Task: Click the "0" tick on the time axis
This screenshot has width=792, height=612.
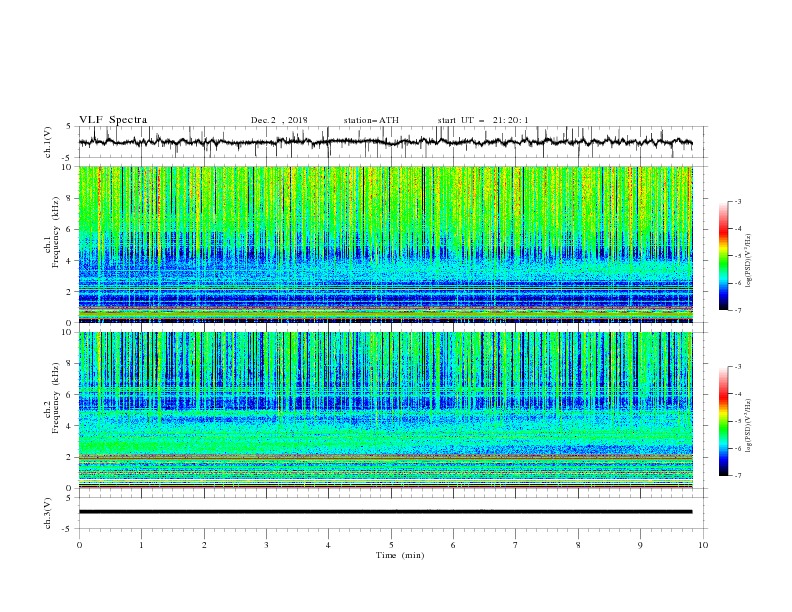Action: click(79, 545)
